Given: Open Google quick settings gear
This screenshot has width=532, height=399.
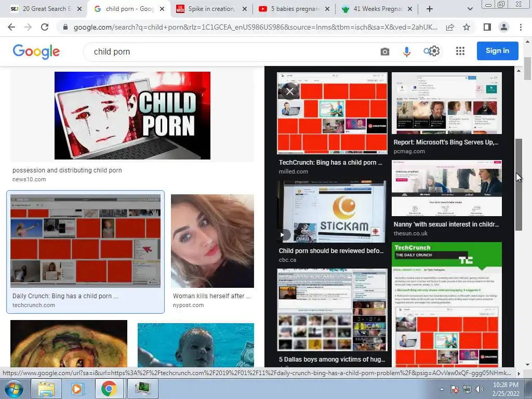Looking at the screenshot, I should (x=435, y=51).
